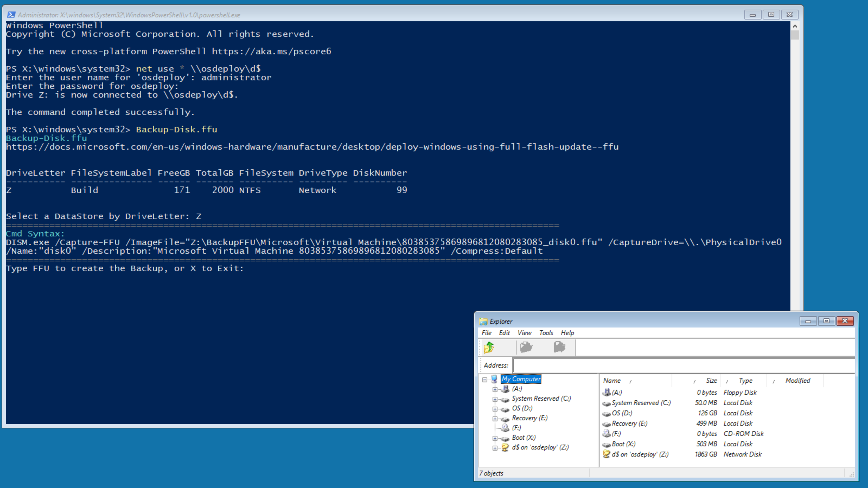Click the 'Floppy Disk' type cell
This screenshot has width=868, height=488.
click(x=740, y=392)
